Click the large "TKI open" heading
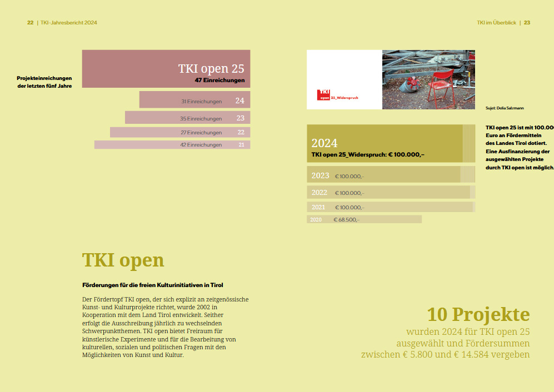 pyautogui.click(x=123, y=260)
